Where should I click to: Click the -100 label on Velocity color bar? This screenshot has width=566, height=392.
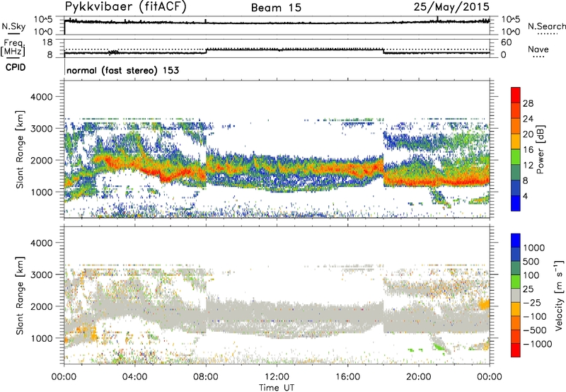pyautogui.click(x=535, y=316)
